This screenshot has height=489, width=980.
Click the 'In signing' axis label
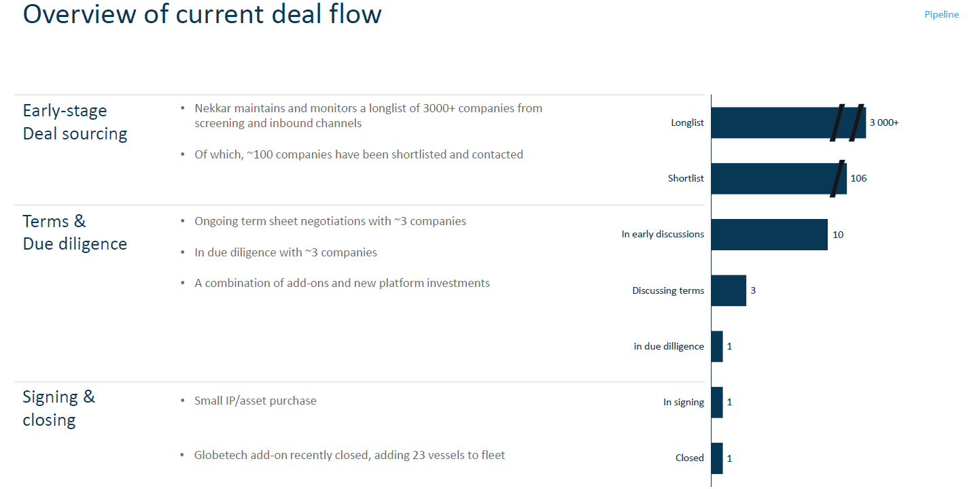click(683, 402)
